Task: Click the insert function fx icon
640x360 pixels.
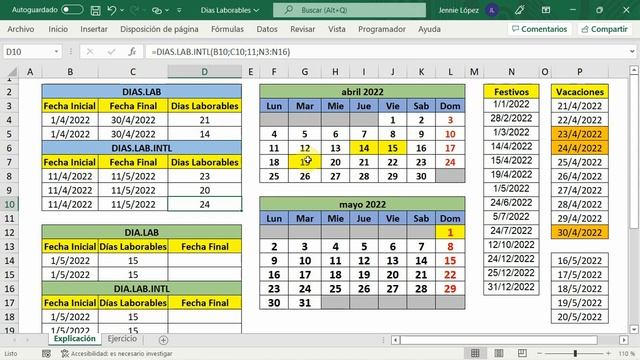Action: 132,52
